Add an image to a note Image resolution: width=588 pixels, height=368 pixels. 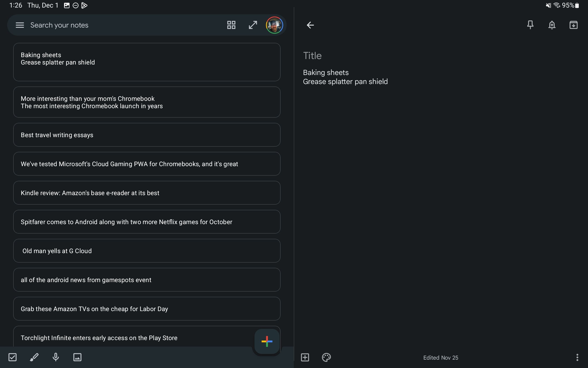pyautogui.click(x=77, y=357)
